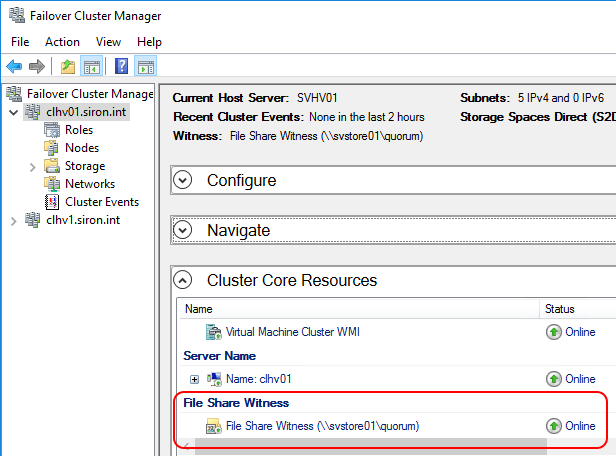The height and width of the screenshot is (456, 616).
Task: Select the Name: clhv01 row
Action: pyautogui.click(x=398, y=379)
